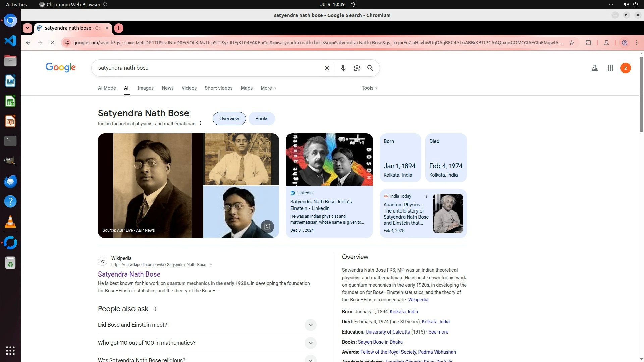Open Search Labs flask icon beside apps grid
This screenshot has height=362, width=644.
click(594, 68)
